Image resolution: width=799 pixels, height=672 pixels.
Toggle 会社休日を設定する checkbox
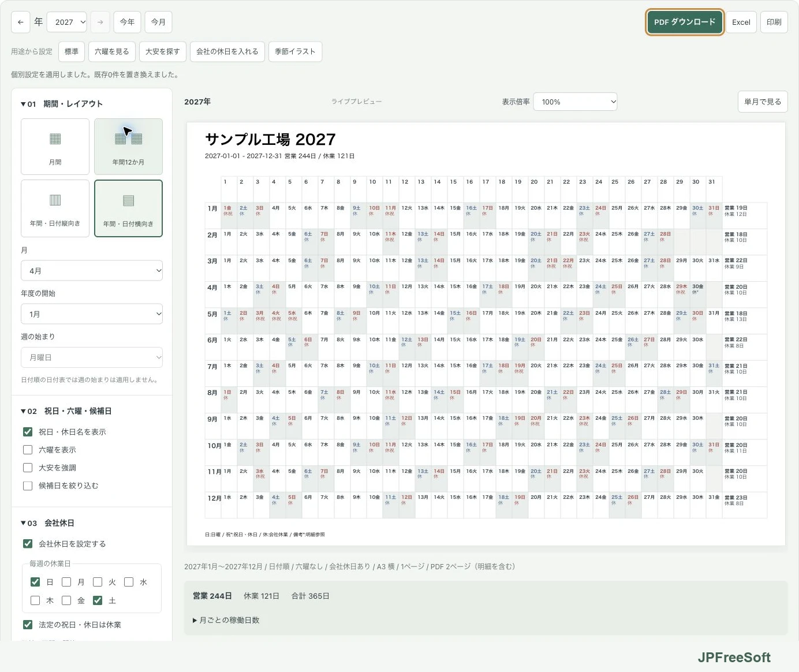coord(28,544)
